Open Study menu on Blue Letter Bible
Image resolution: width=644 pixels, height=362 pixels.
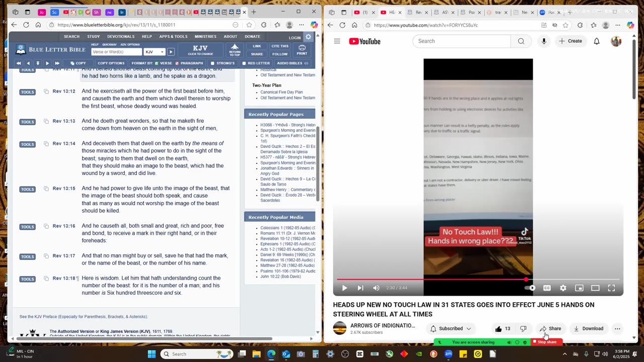click(93, 37)
